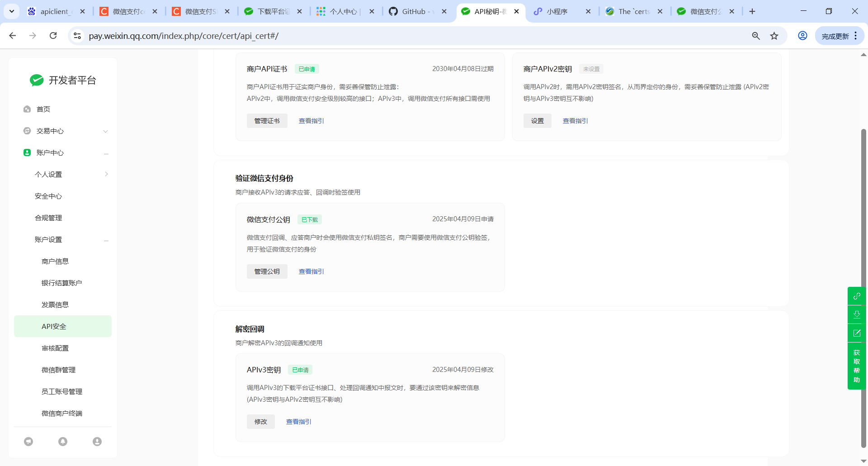This screenshot has height=466, width=868.
Task: Click the 已申请 status tag on 商户API证书
Action: [x=307, y=69]
